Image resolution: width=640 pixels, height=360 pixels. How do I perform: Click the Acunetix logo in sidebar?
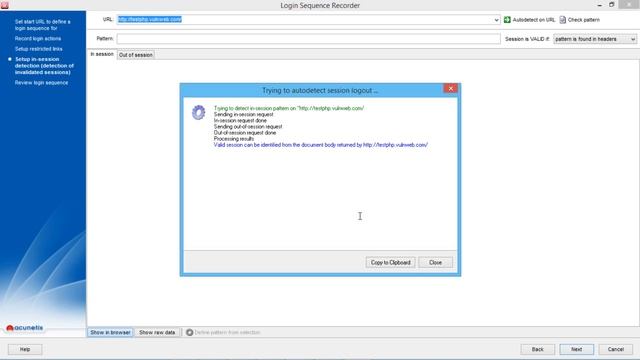tap(24, 328)
